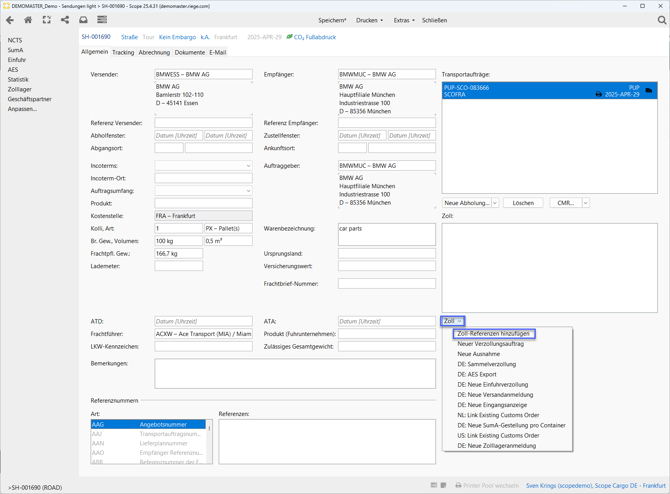
Task: Choose Neuer Verzollungsauftrag menu entry
Action: tap(491, 344)
